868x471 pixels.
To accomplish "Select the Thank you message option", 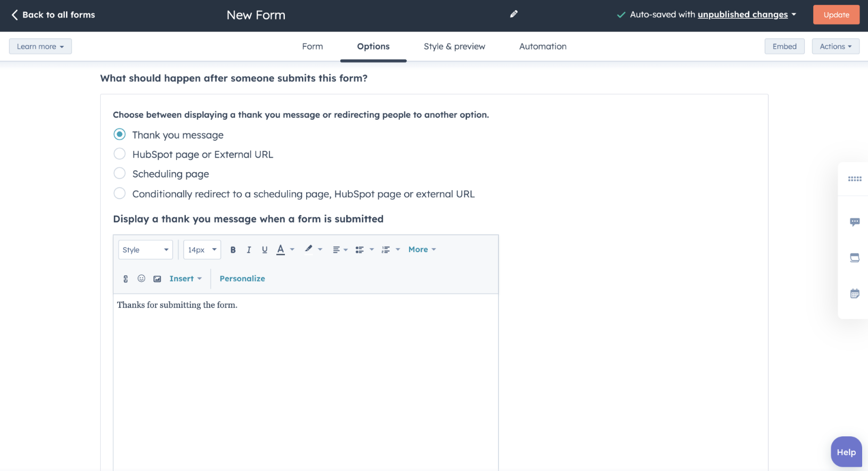I will click(120, 134).
